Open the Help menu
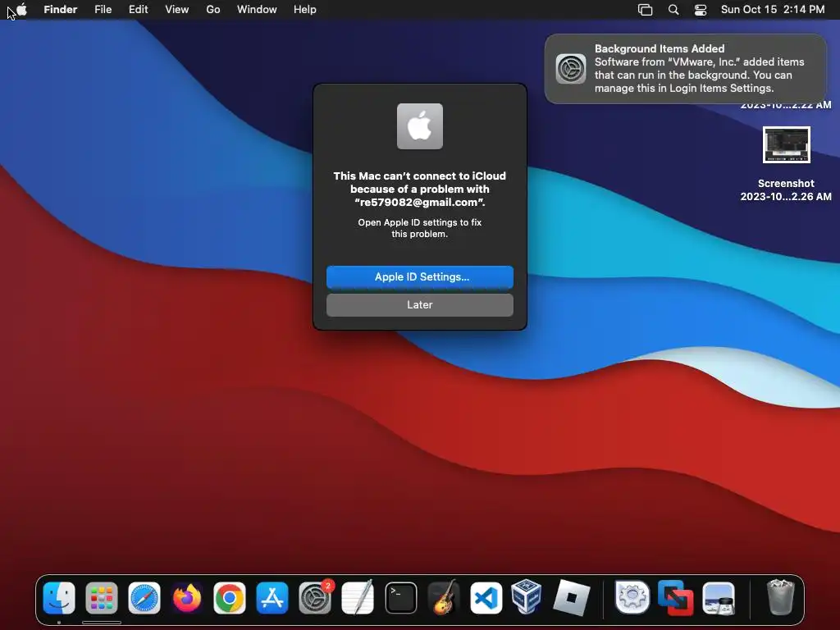 pyautogui.click(x=305, y=10)
